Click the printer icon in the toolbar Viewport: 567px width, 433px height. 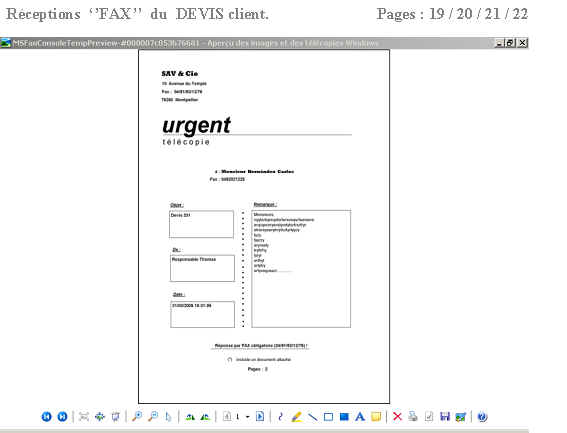[x=413, y=417]
